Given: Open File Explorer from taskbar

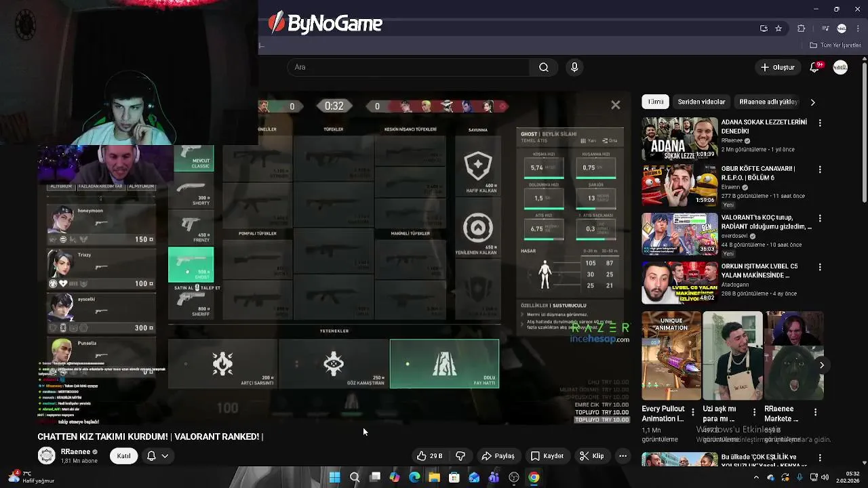Looking at the screenshot, I should pos(434,477).
